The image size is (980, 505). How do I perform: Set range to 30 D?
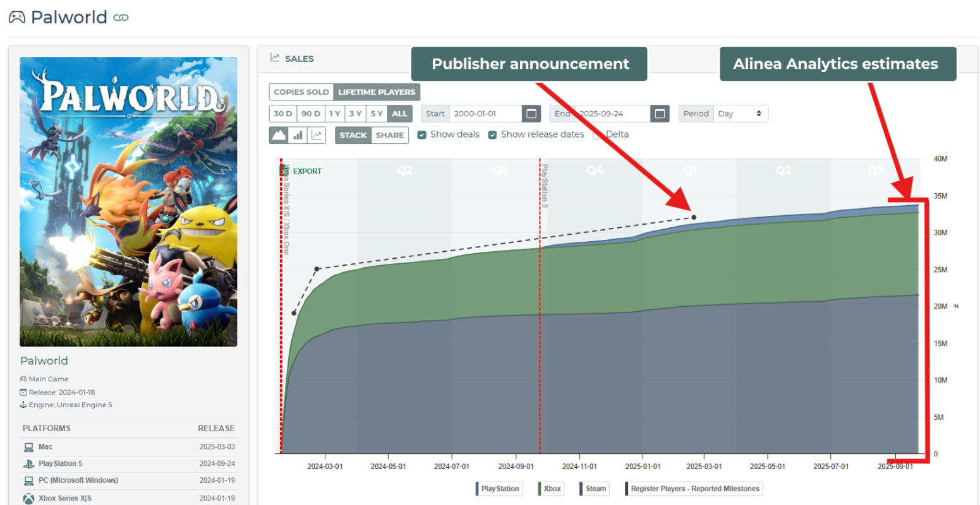point(283,114)
